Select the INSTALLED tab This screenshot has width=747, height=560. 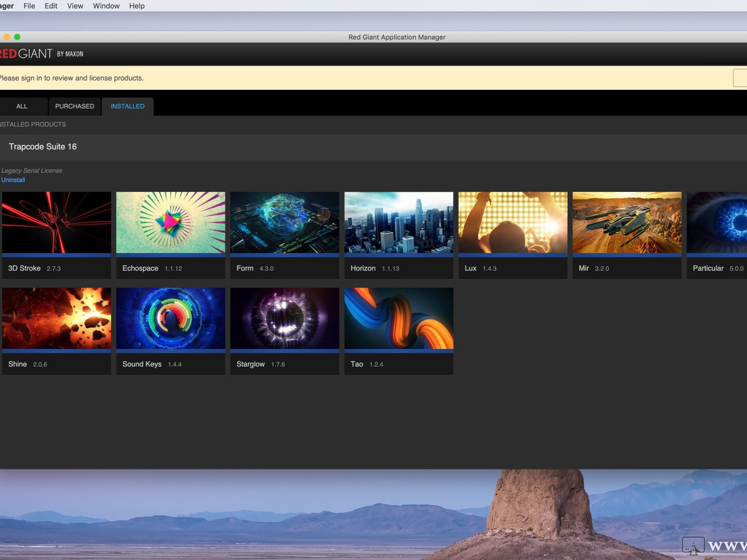click(127, 106)
